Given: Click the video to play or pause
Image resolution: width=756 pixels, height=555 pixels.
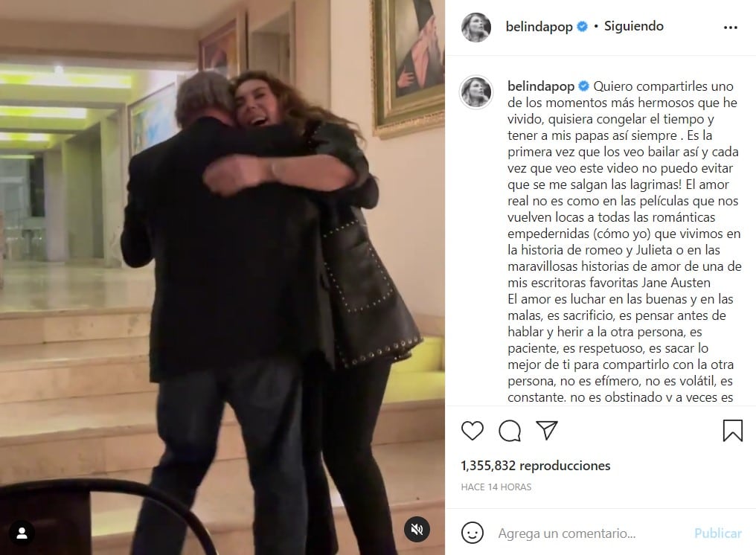Looking at the screenshot, I should pyautogui.click(x=222, y=277).
